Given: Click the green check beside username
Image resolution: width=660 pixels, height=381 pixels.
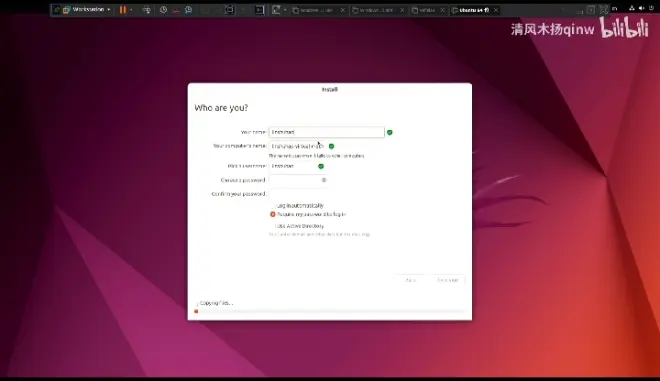Looking at the screenshot, I should (x=321, y=166).
